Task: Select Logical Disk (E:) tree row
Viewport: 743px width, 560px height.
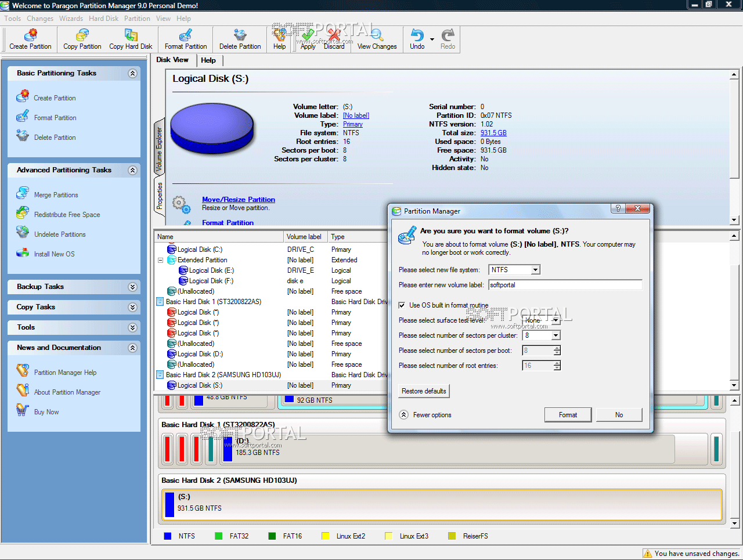Action: click(211, 270)
